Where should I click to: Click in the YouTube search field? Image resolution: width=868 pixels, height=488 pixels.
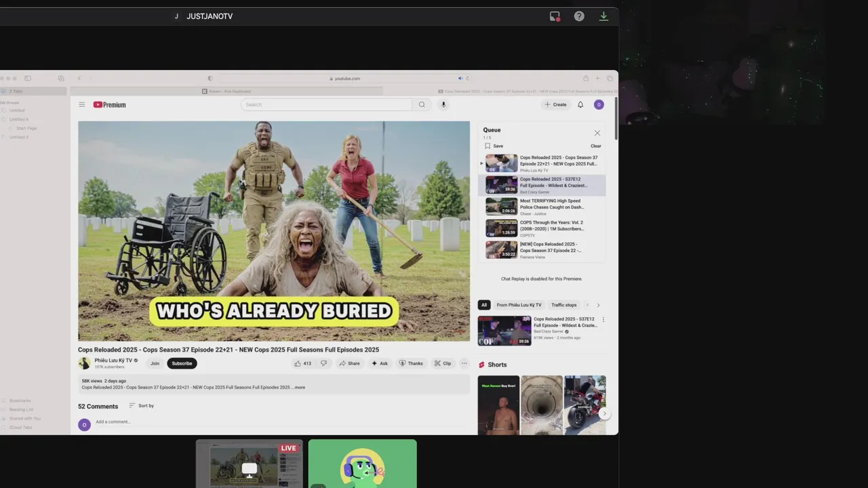pos(326,104)
